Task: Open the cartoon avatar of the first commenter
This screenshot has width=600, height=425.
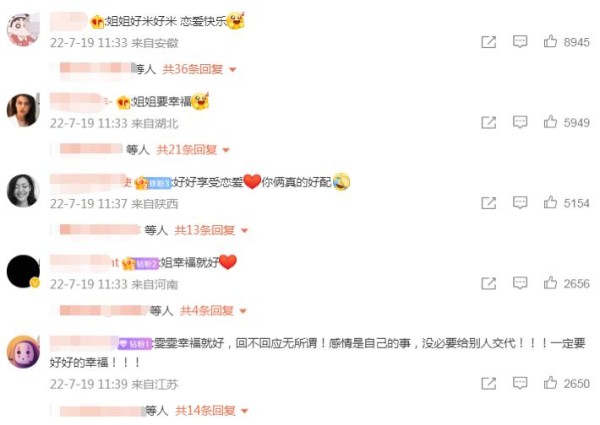Action: [x=23, y=29]
